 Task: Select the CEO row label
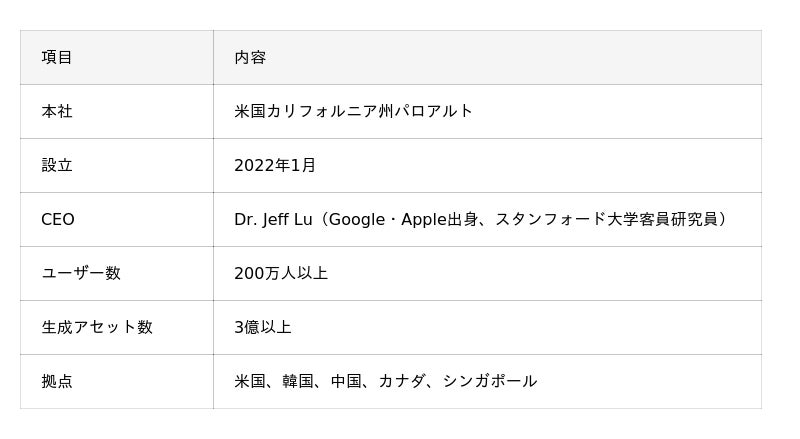click(x=58, y=220)
